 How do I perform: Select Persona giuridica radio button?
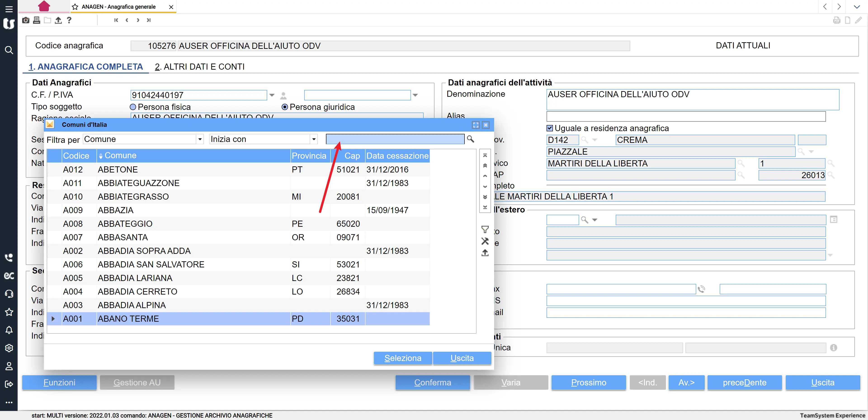pyautogui.click(x=285, y=107)
